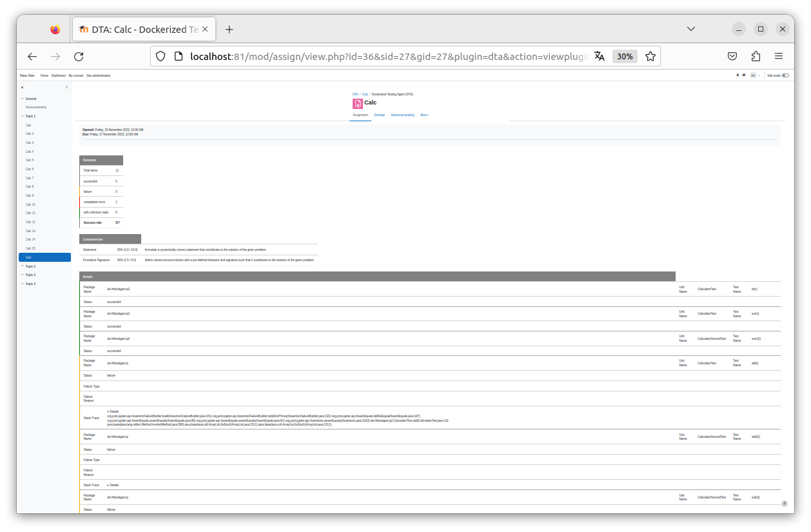Click the 30% zoom level indicator
Image resolution: width=811 pixels, height=532 pixels.
pos(625,56)
